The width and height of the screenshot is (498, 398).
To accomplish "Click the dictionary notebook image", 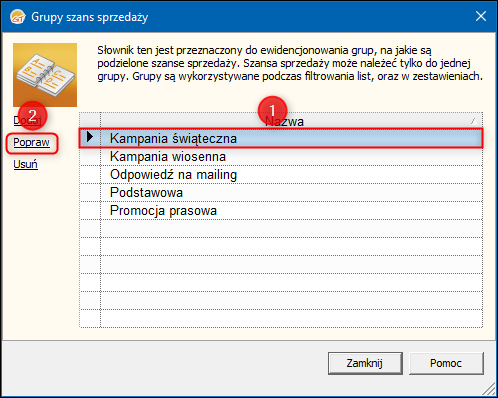I will click(x=45, y=75).
